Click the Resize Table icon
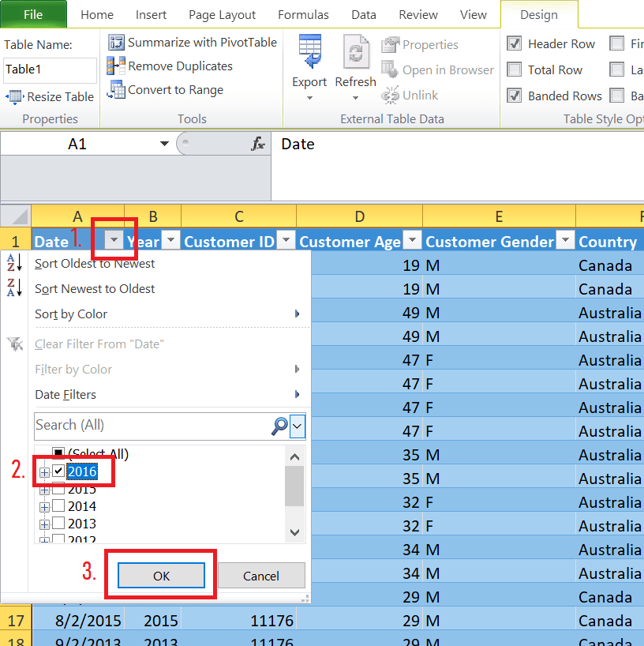 (14, 97)
